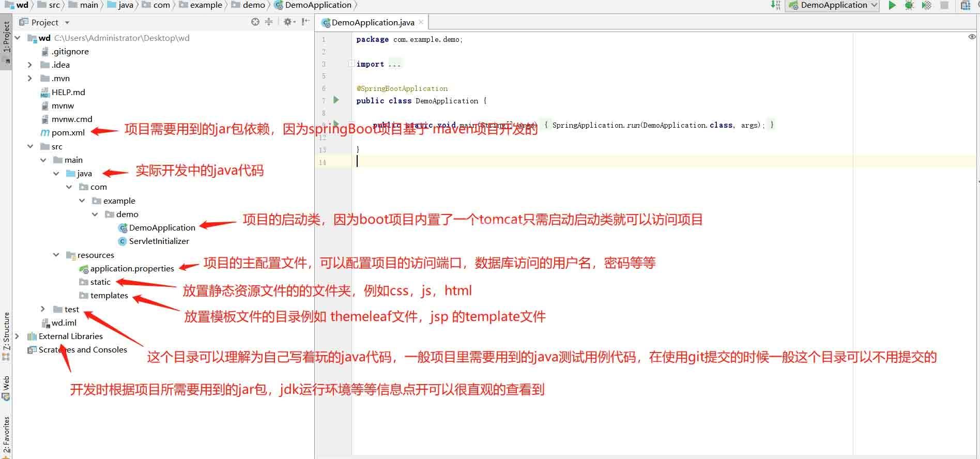Screen dimensions: 980x459
Task: Select the com package in the tree
Action: coord(99,187)
